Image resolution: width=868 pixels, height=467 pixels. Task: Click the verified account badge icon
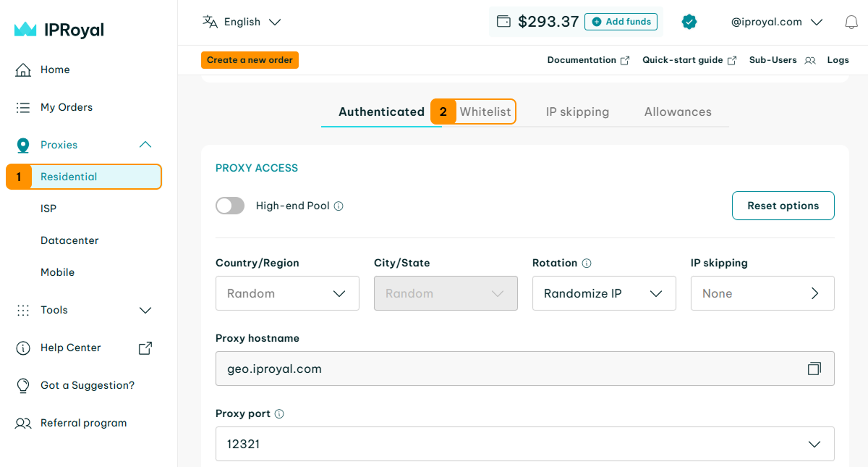tap(689, 22)
